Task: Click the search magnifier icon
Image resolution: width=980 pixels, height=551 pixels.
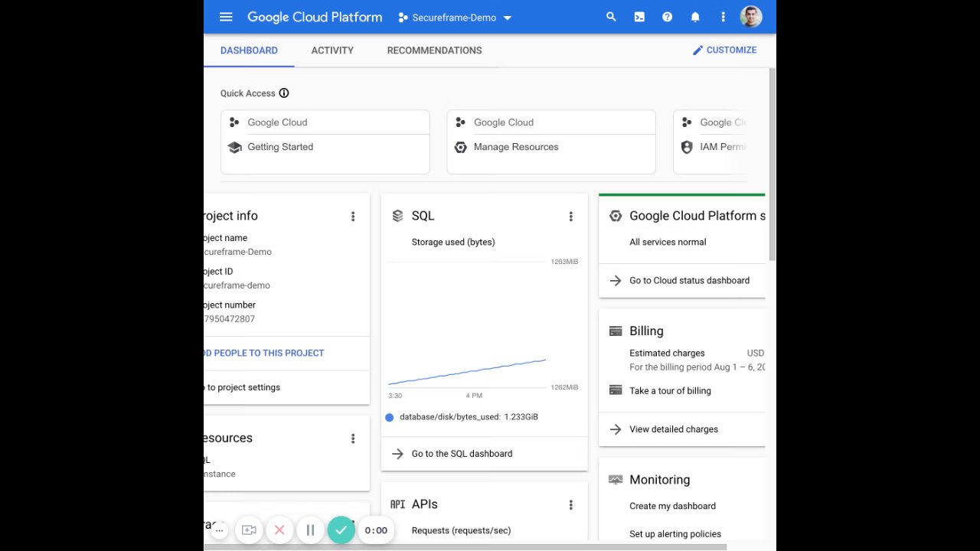Action: pyautogui.click(x=611, y=17)
